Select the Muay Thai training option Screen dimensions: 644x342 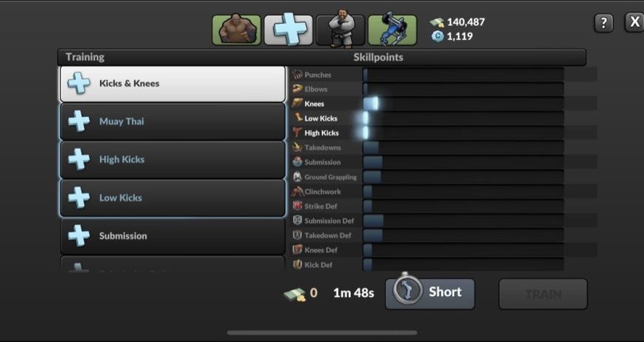click(x=172, y=121)
